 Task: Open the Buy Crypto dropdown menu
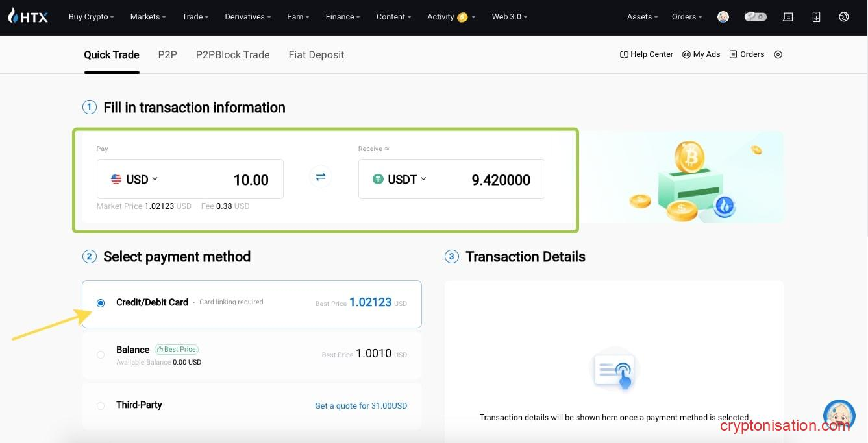pos(91,17)
